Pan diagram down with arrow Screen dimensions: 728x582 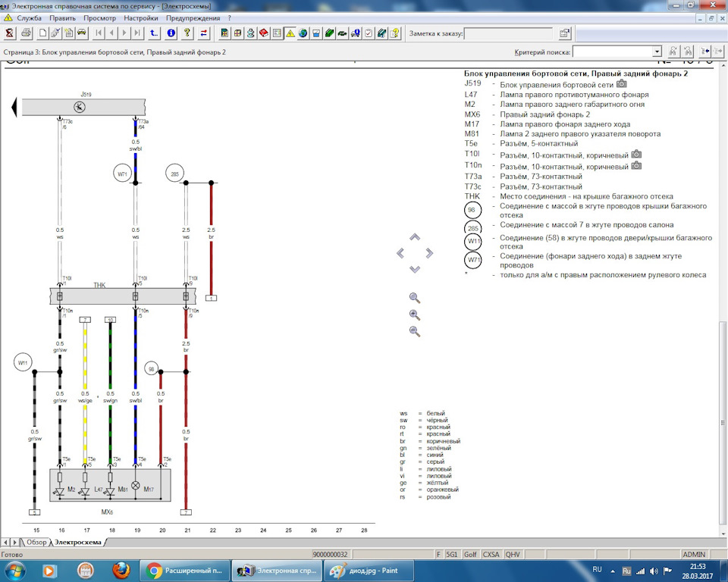click(415, 269)
